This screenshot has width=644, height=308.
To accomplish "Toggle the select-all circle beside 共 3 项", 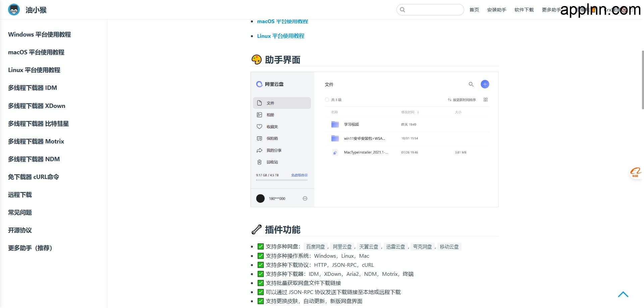I will 327,100.
